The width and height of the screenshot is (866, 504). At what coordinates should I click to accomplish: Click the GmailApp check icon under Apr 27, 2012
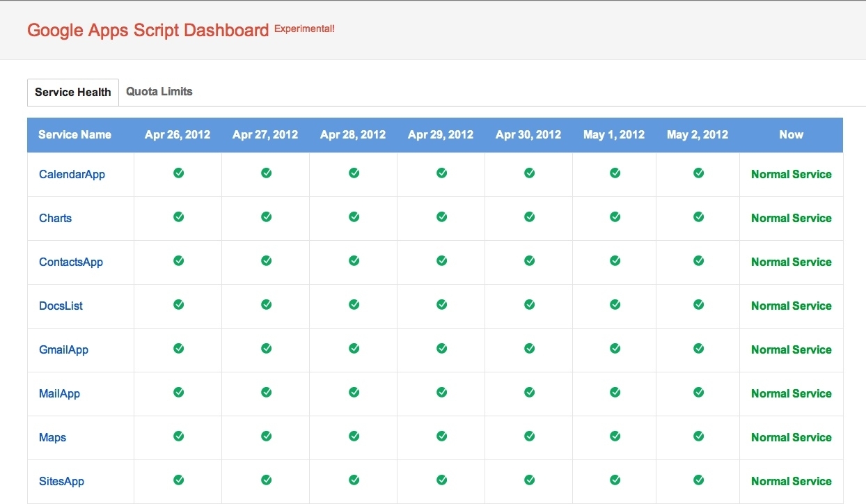click(266, 348)
